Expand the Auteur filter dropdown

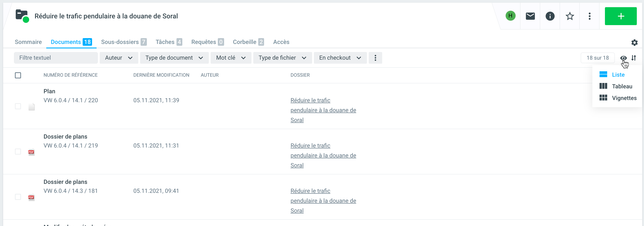(x=119, y=58)
